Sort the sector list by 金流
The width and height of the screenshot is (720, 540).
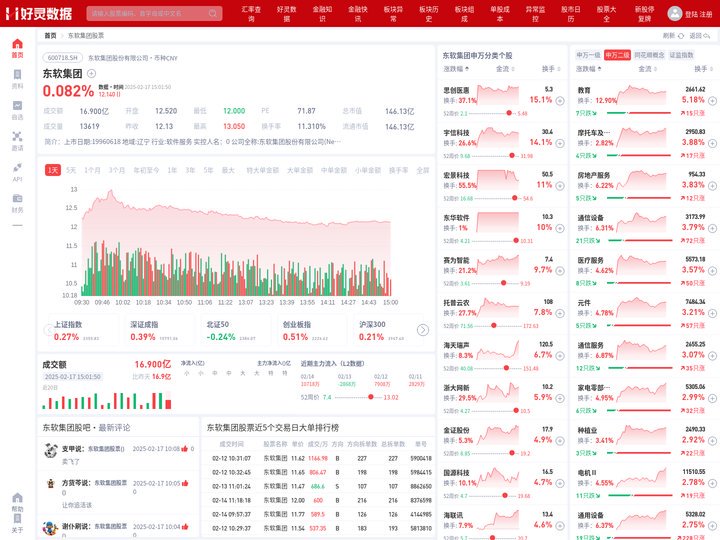pos(647,69)
